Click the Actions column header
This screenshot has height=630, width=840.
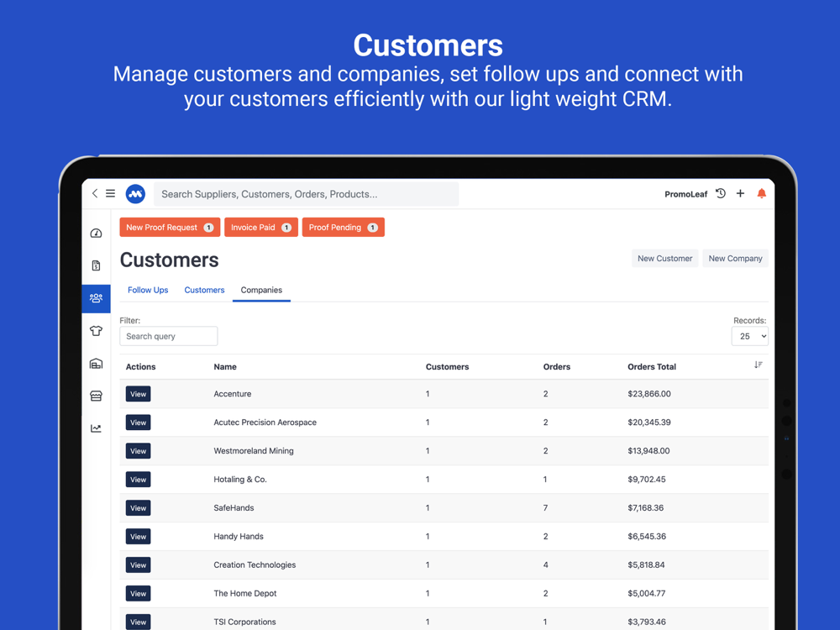140,367
